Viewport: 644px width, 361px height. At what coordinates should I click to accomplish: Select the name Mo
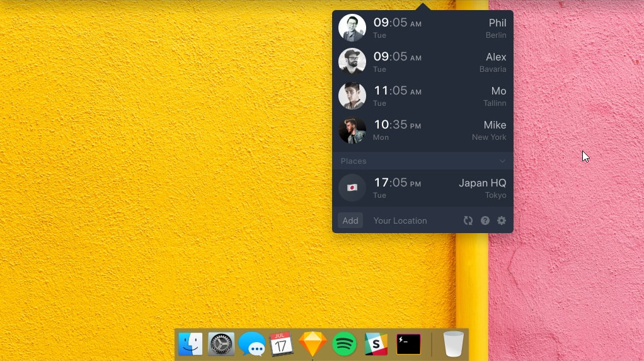[x=498, y=91]
